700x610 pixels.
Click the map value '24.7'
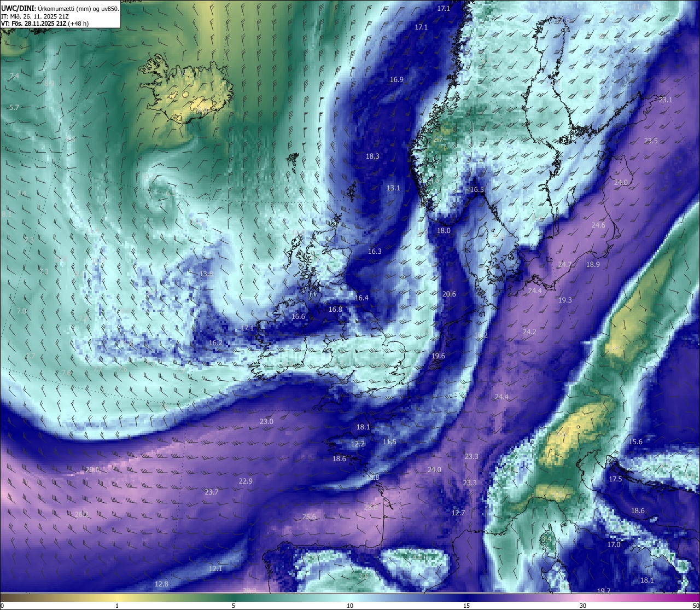tap(564, 264)
